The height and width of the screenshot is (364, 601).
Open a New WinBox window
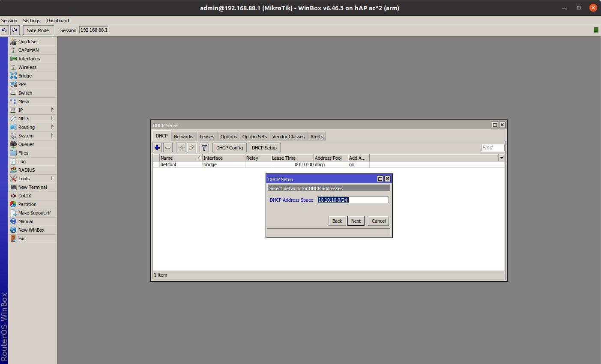(33, 230)
